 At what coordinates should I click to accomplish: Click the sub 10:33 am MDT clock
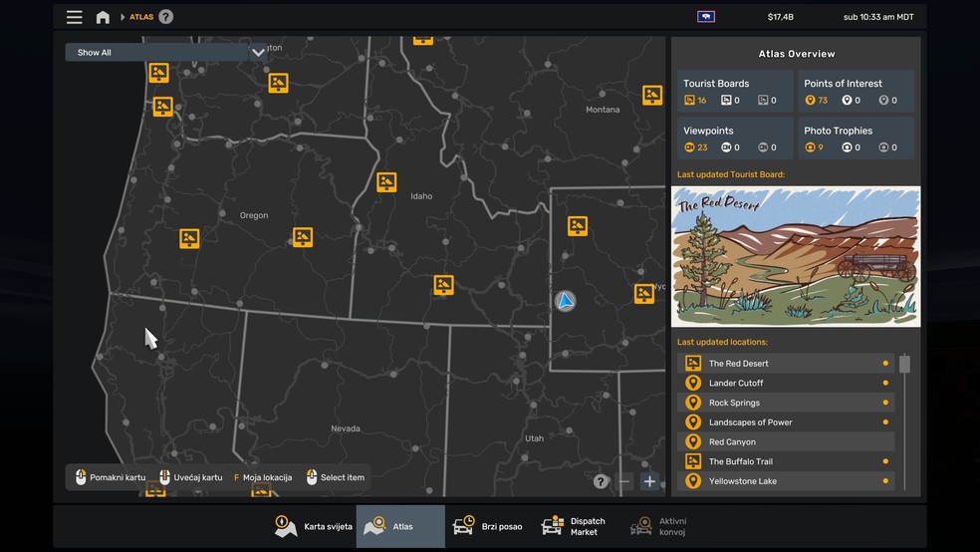pyautogui.click(x=878, y=17)
